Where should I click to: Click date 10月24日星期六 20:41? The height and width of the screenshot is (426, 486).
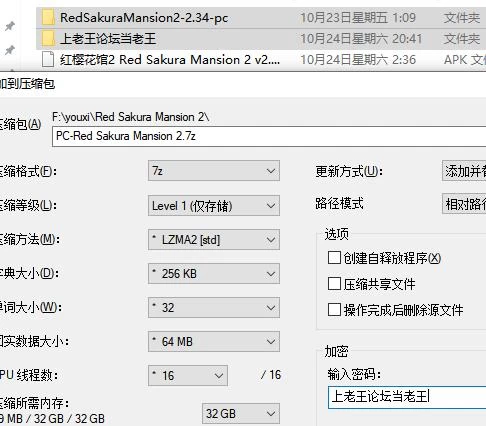click(x=361, y=39)
